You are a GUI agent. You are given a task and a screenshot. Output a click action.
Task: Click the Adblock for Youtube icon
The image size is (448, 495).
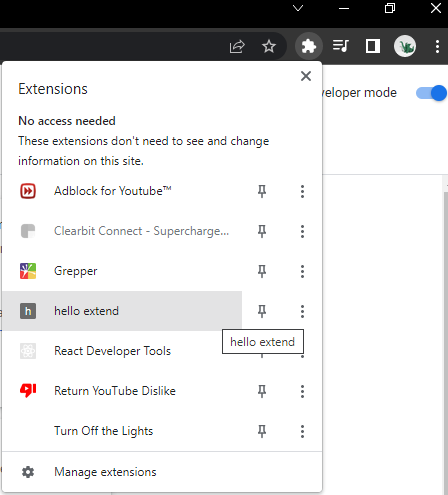point(28,191)
